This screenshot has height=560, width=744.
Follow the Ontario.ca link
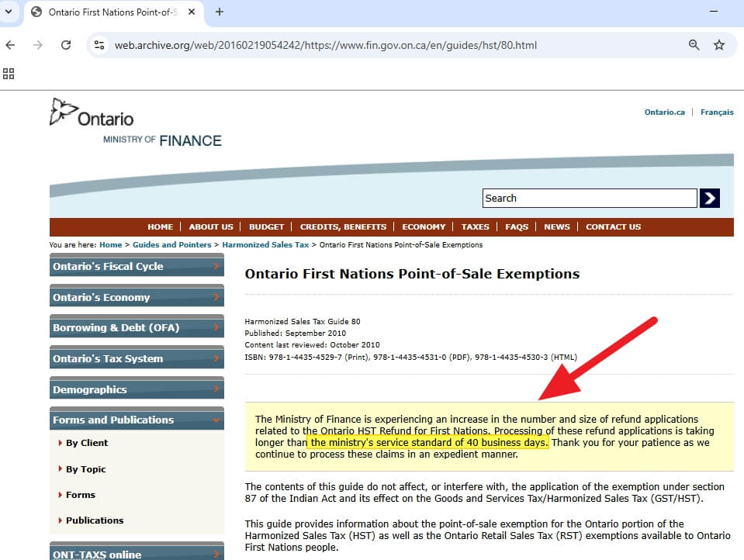point(664,112)
